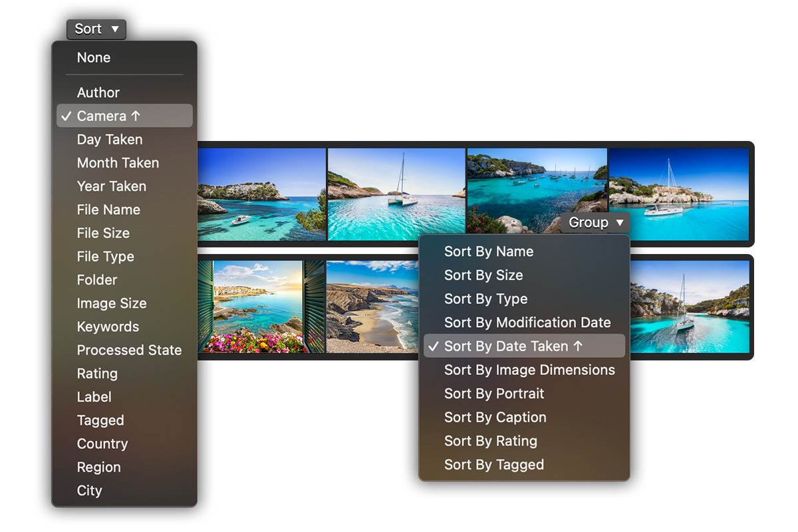Image resolution: width=798 pixels, height=532 pixels.
Task: Select None in the Sort menu
Action: 124,58
